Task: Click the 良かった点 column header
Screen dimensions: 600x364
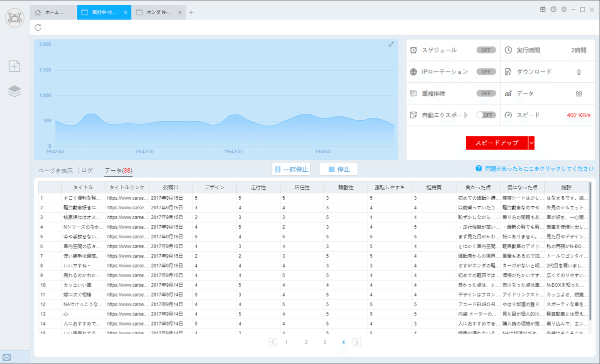Action: pyautogui.click(x=478, y=187)
